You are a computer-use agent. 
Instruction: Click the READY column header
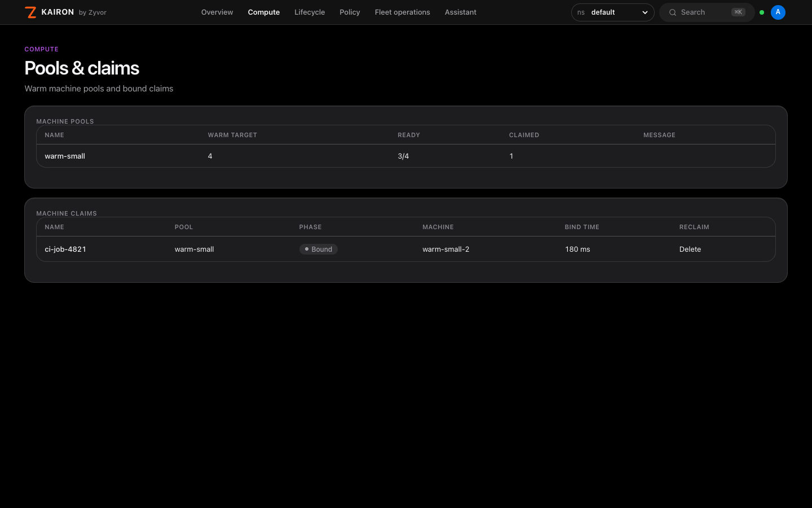click(409, 135)
